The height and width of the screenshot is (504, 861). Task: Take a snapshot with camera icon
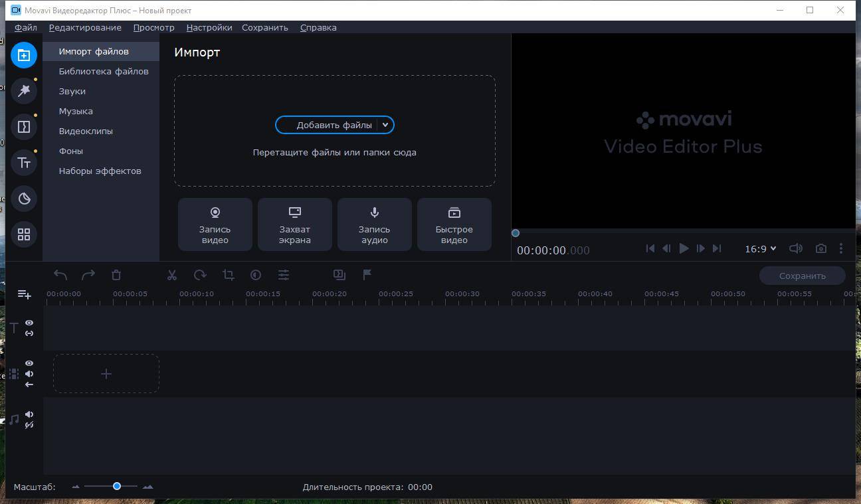pyautogui.click(x=821, y=248)
